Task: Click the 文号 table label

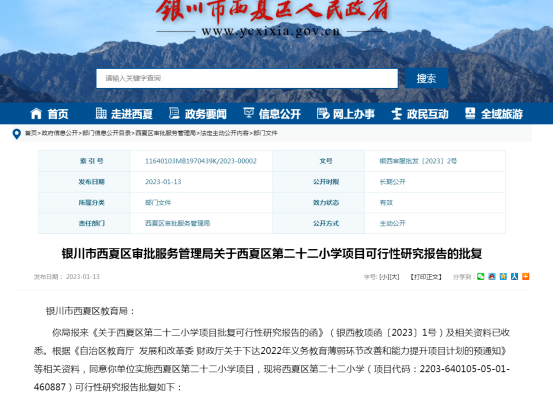Action: tap(326, 161)
